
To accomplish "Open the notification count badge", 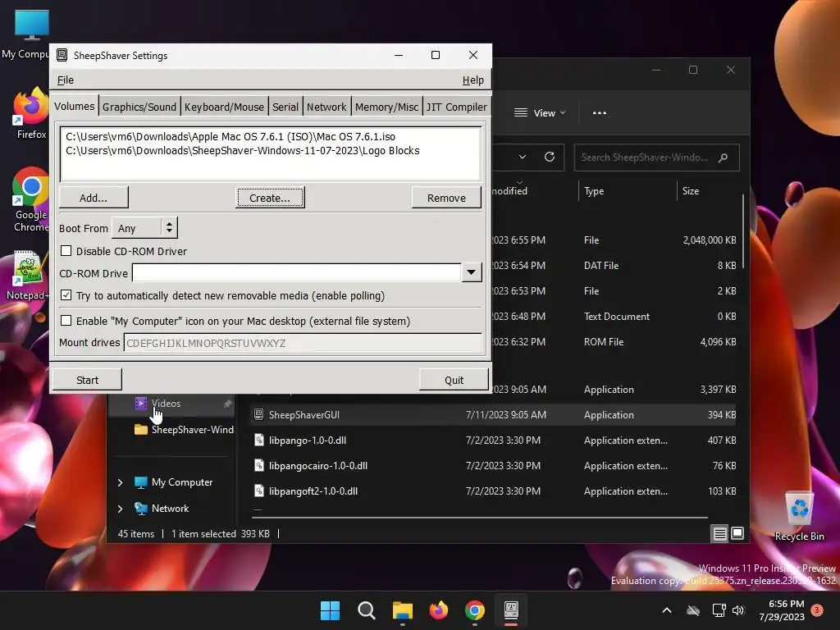I will pos(817,609).
